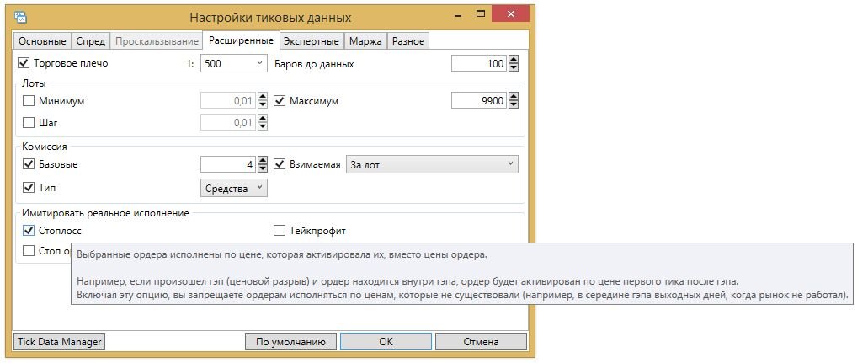The width and height of the screenshot is (868, 363).
Task: Click the Отмена button
Action: pyautogui.click(x=481, y=342)
